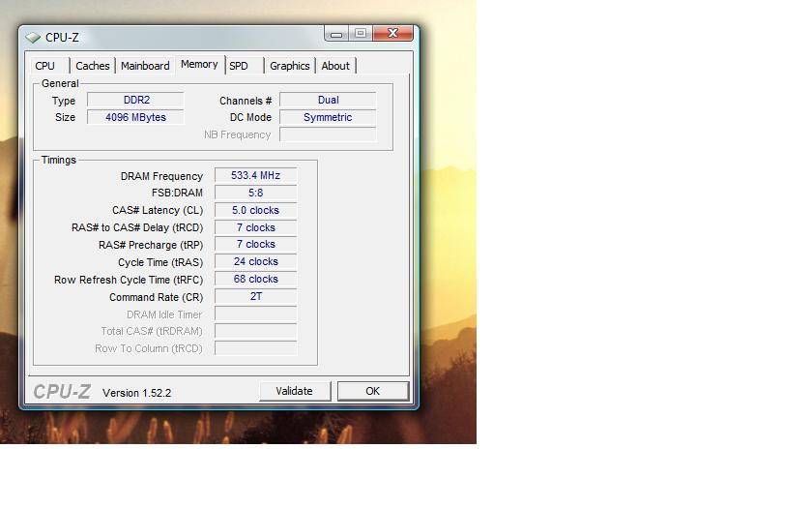Click the FSB:DRAM ratio 5:8
This screenshot has width=812, height=508.
256,193
